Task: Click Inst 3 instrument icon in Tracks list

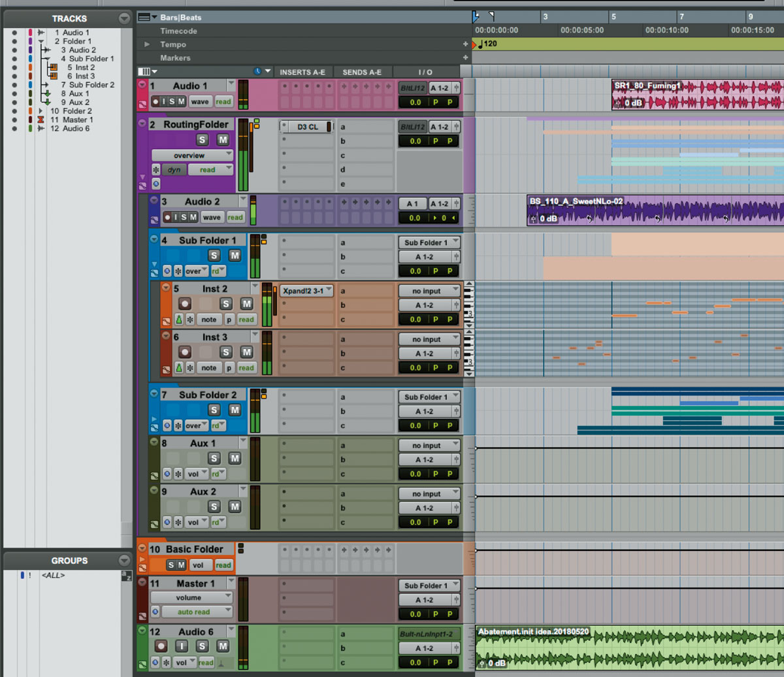Action: click(54, 76)
